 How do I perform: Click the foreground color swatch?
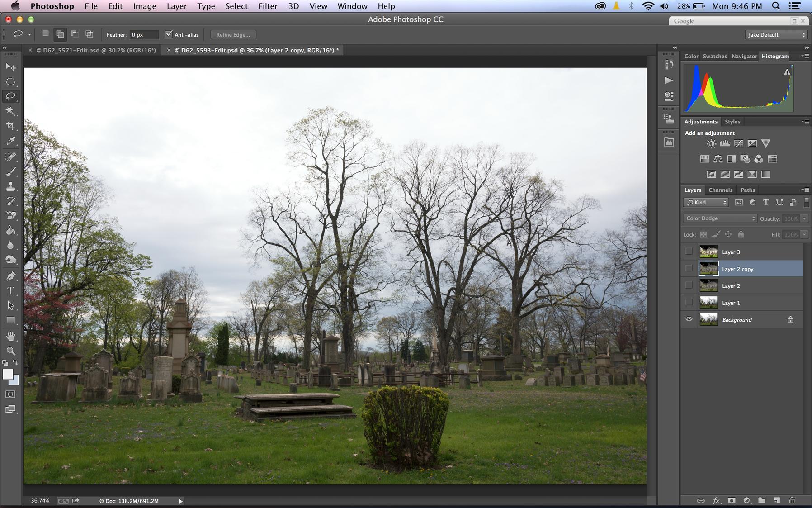8,375
